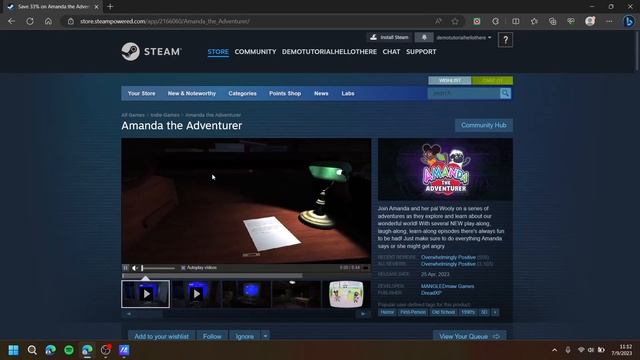
Task: Pause the trailer video
Action: click(x=125, y=268)
